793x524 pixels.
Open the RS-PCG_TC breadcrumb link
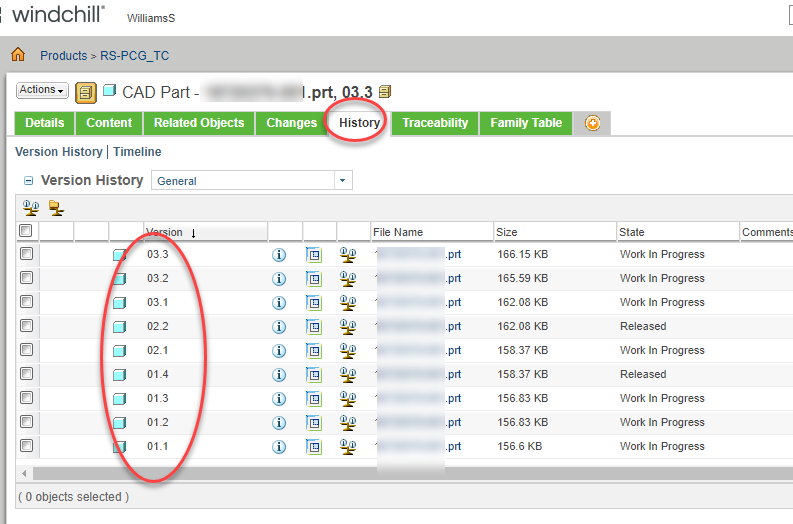pyautogui.click(x=135, y=56)
